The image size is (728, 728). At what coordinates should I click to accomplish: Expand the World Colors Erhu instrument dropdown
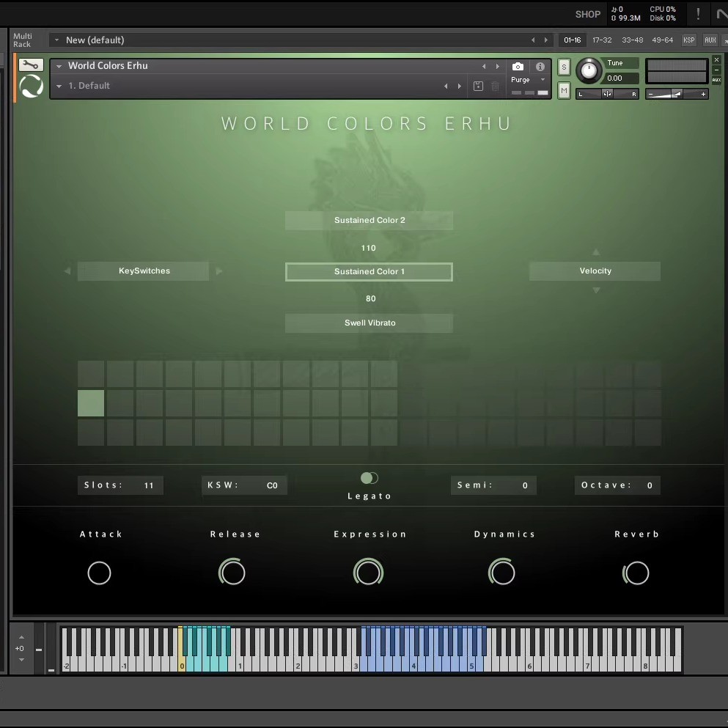pyautogui.click(x=59, y=66)
